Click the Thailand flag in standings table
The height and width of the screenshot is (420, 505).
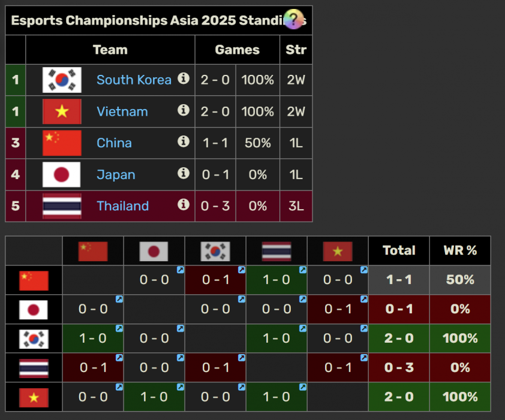(x=62, y=206)
